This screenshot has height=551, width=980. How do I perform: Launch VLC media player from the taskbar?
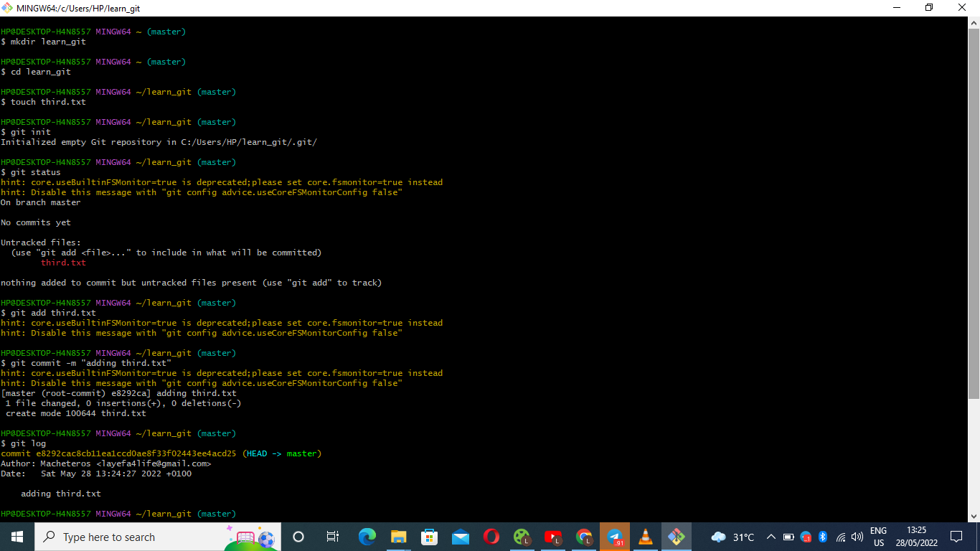pos(645,537)
